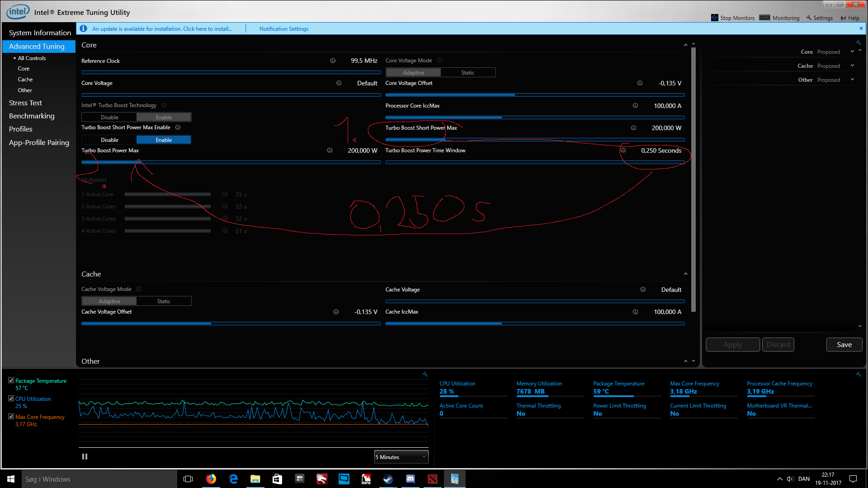
Task: Pause the monitoring graph
Action: [85, 457]
